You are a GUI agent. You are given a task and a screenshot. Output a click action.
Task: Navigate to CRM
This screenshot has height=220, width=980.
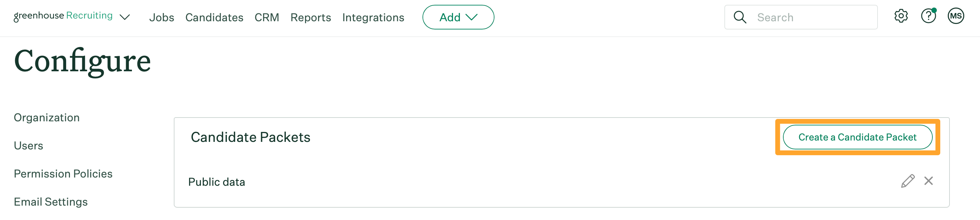coord(267,17)
